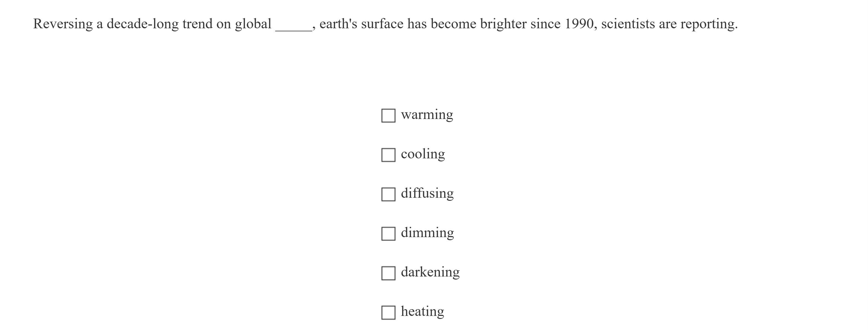
Task: Click the 'heating' answer text
Action: tap(422, 312)
